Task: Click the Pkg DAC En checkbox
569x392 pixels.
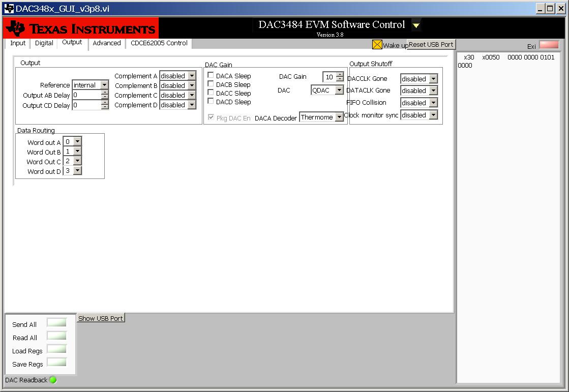Action: (x=211, y=117)
